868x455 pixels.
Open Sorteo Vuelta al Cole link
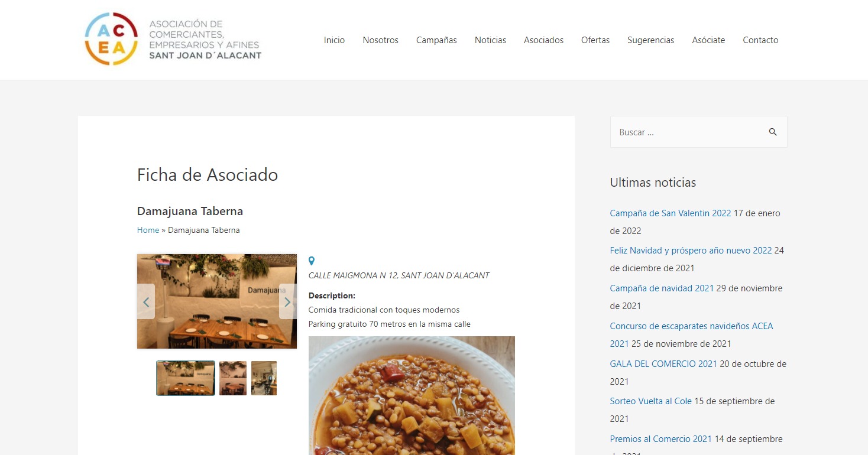click(651, 401)
